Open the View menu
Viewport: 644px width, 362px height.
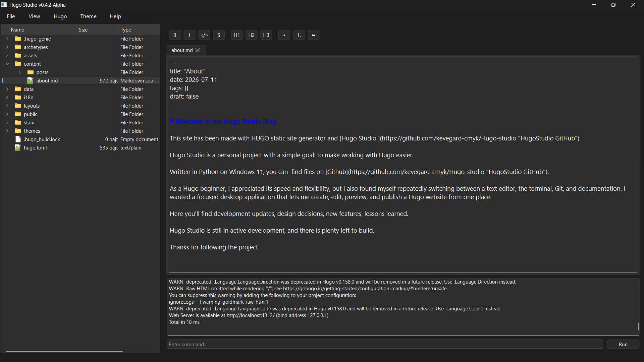[34, 16]
